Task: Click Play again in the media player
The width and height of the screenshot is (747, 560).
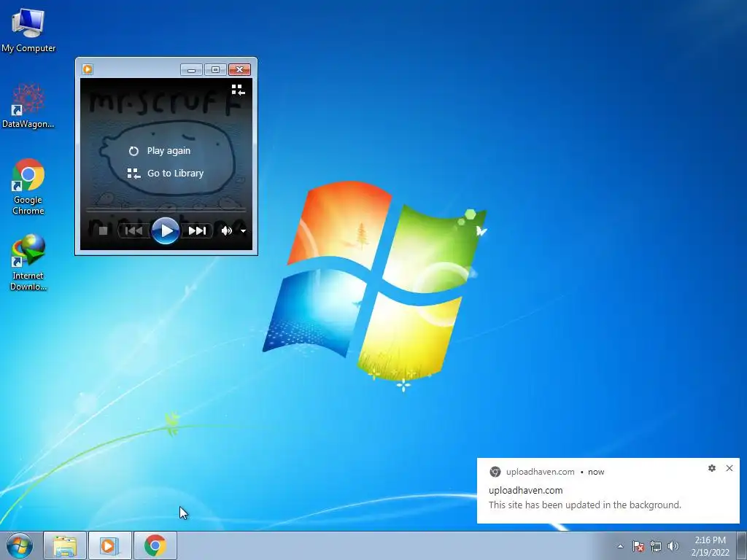Action: [x=160, y=151]
